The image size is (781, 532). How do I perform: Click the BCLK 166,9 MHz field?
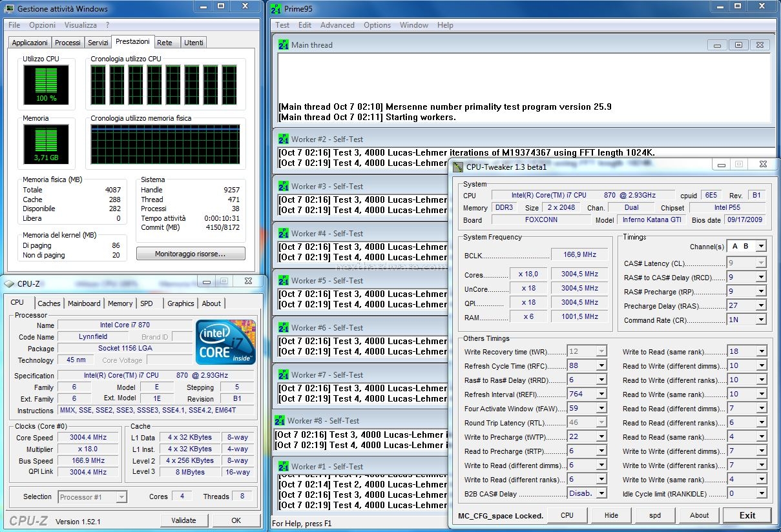(x=579, y=255)
